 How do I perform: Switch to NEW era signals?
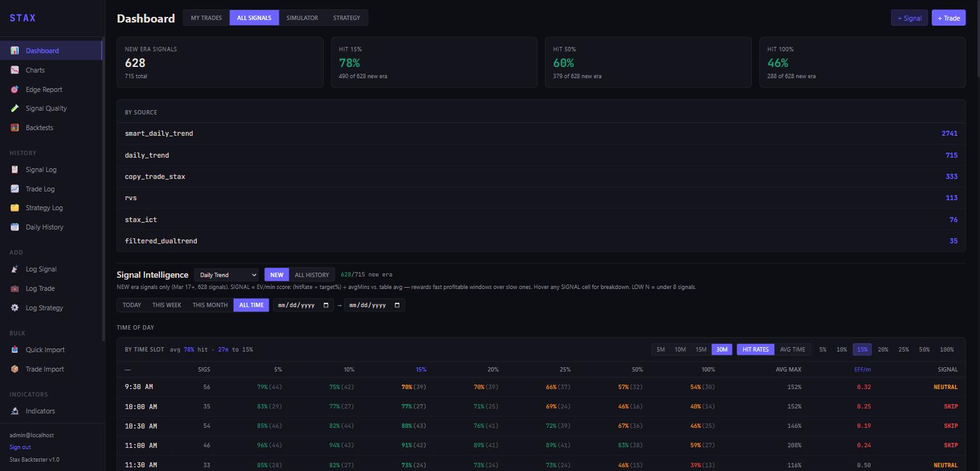click(276, 275)
